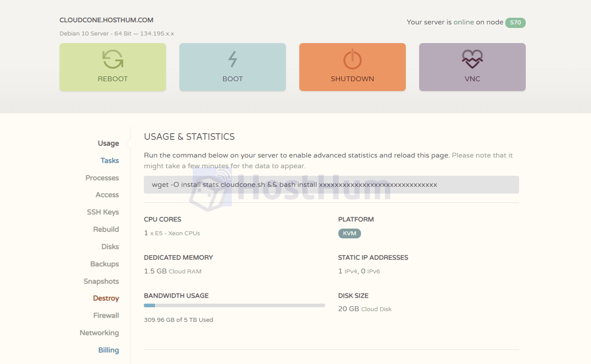Click the SHUTDOWN button label
This screenshot has width=591, height=364.
(x=353, y=79)
